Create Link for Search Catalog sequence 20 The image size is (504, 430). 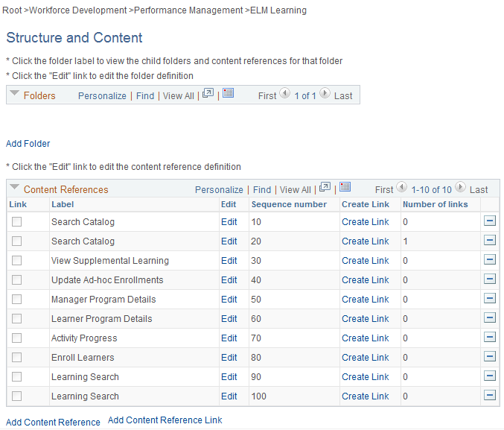tap(366, 241)
